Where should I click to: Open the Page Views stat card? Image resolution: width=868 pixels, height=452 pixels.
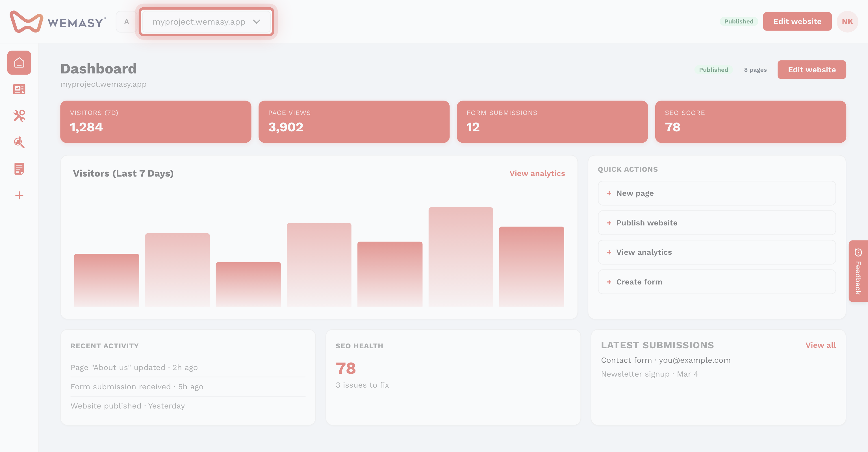coord(354,121)
